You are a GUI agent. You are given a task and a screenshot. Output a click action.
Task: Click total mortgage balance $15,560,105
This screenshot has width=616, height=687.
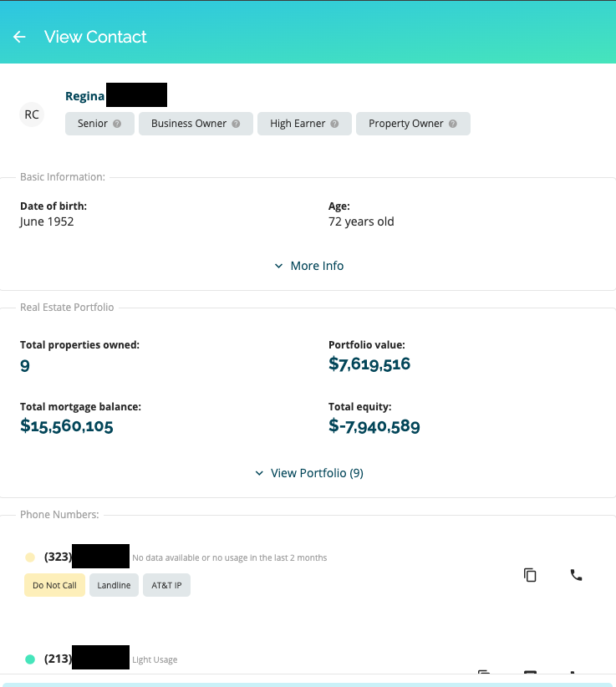point(67,426)
